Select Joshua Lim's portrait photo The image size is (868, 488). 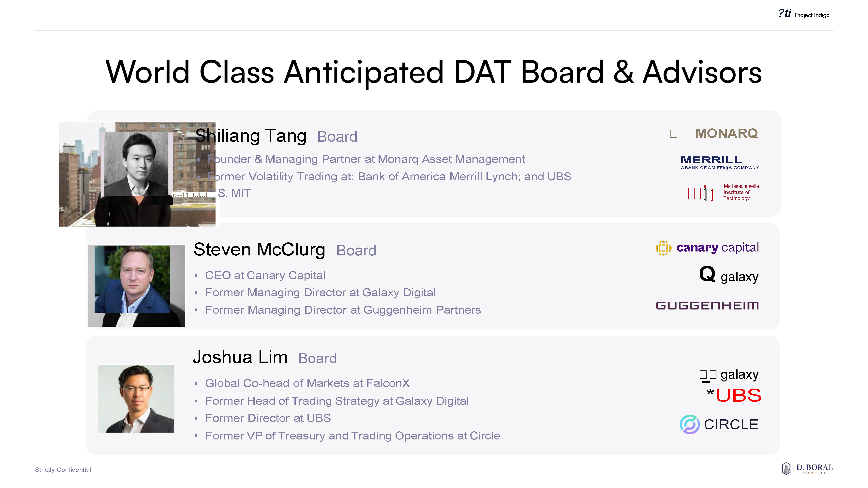tap(136, 398)
